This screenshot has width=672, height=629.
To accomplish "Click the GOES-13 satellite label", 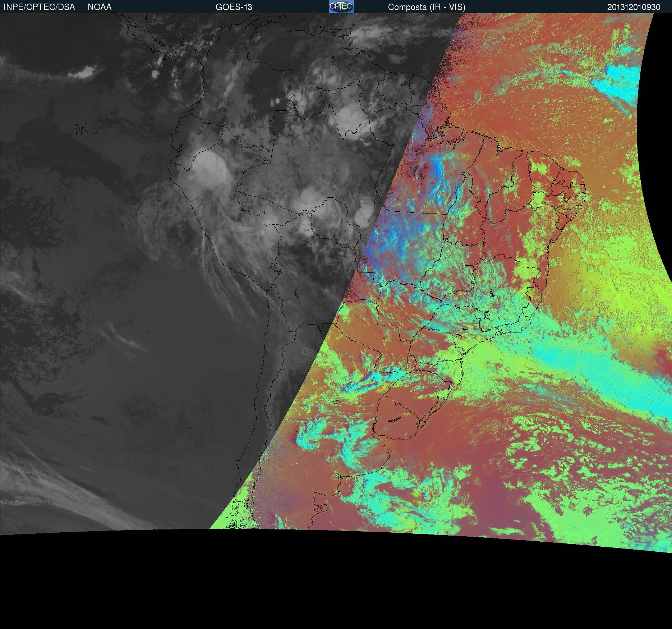I will 234,7.
